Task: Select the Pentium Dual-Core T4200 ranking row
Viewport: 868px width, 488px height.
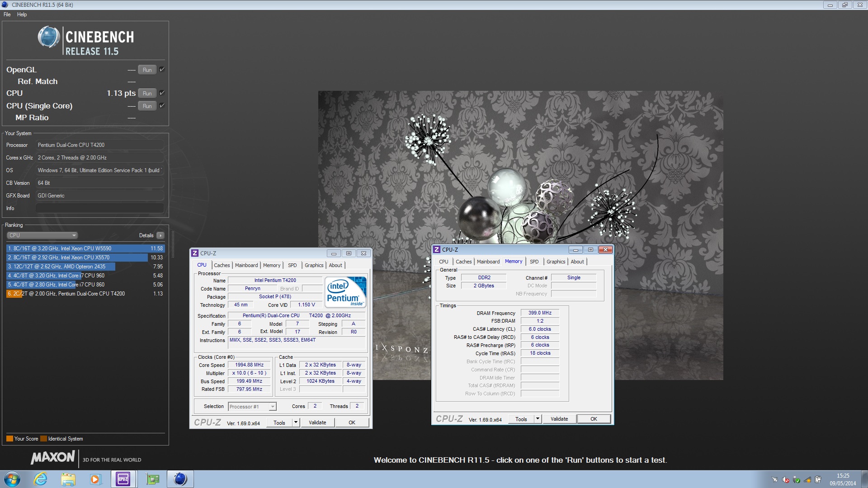Action: point(85,294)
